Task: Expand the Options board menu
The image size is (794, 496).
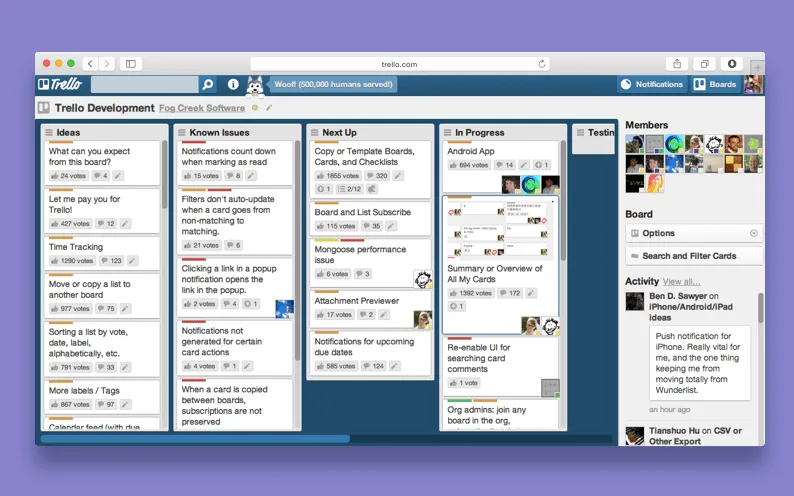Action: 694,233
